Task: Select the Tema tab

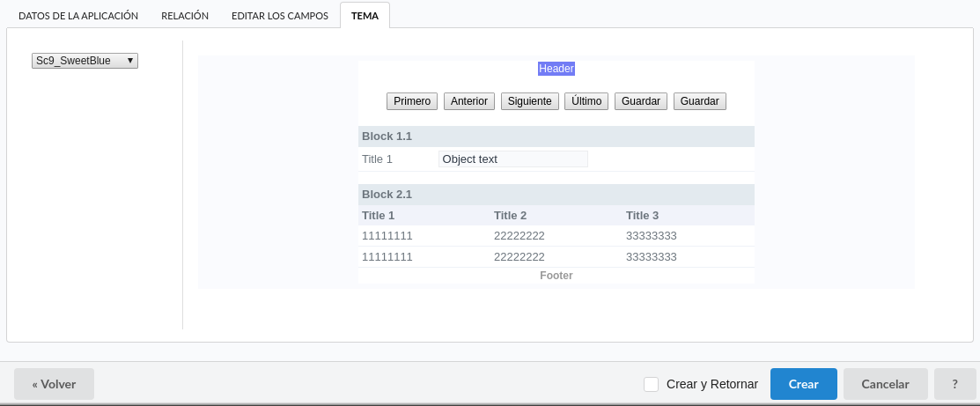Action: [365, 16]
